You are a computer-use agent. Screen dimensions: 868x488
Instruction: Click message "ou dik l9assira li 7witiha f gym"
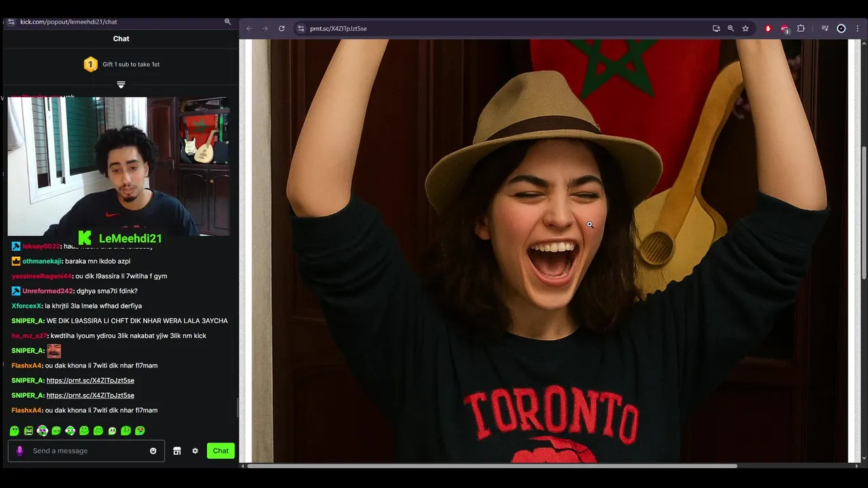tap(121, 276)
